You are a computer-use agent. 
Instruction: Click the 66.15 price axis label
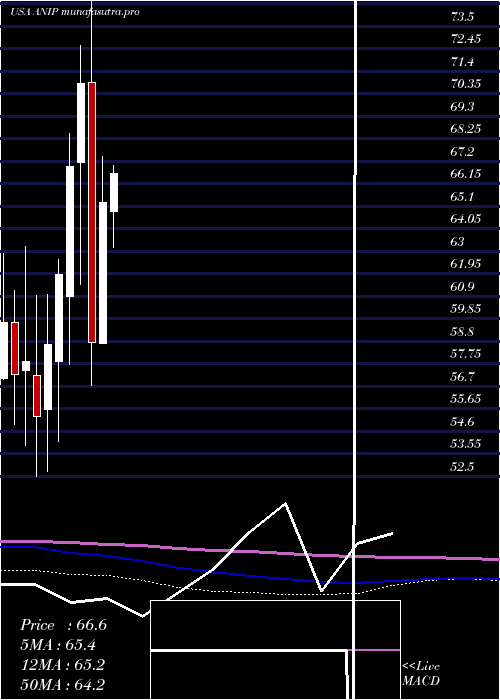tap(466, 174)
